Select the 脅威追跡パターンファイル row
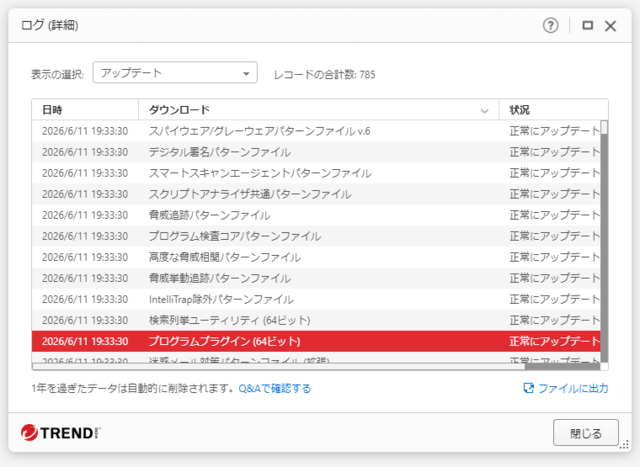640x467 pixels. click(x=316, y=215)
